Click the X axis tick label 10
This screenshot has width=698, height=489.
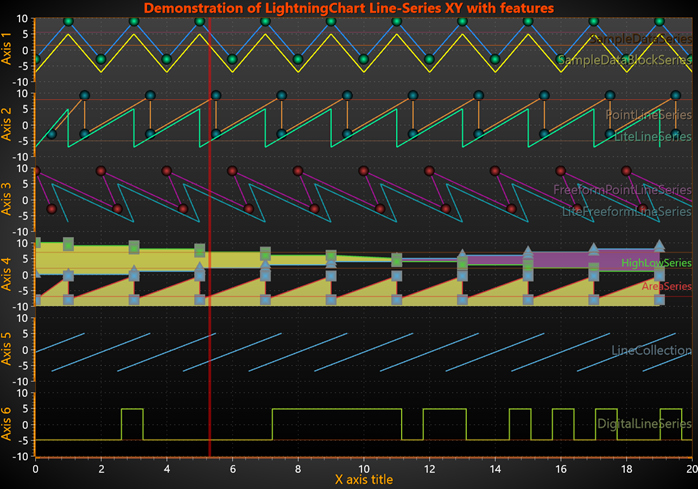364,469
